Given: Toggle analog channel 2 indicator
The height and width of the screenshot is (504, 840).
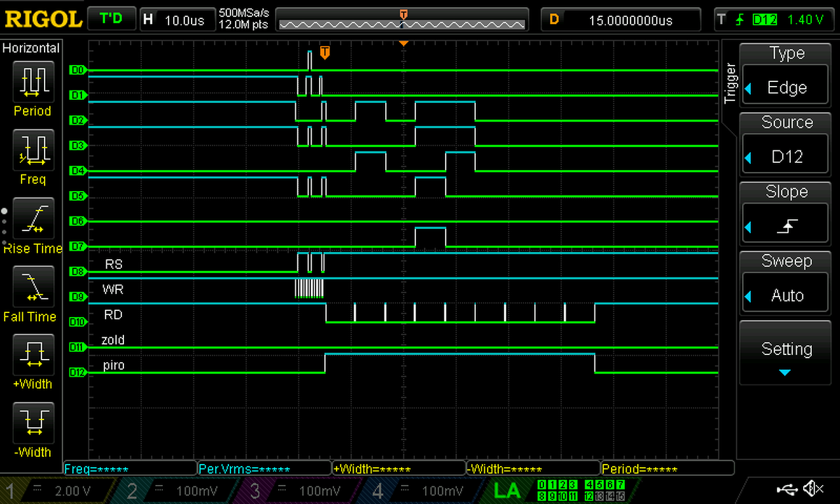Looking at the screenshot, I should (178, 490).
